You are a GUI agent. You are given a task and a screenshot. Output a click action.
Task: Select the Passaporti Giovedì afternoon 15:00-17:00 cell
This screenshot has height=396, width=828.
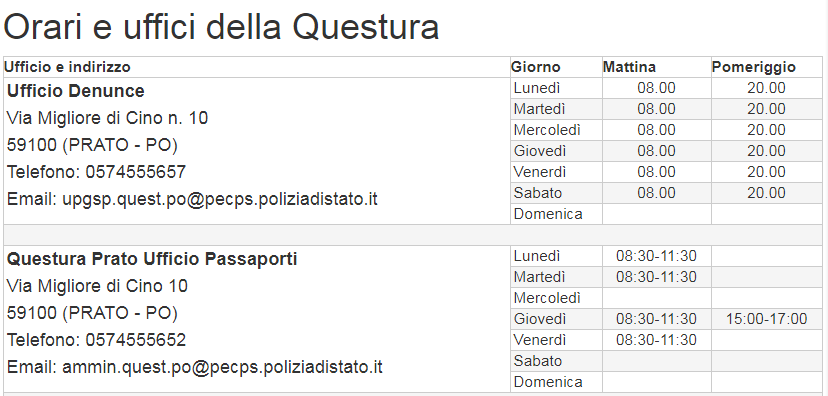pos(767,319)
